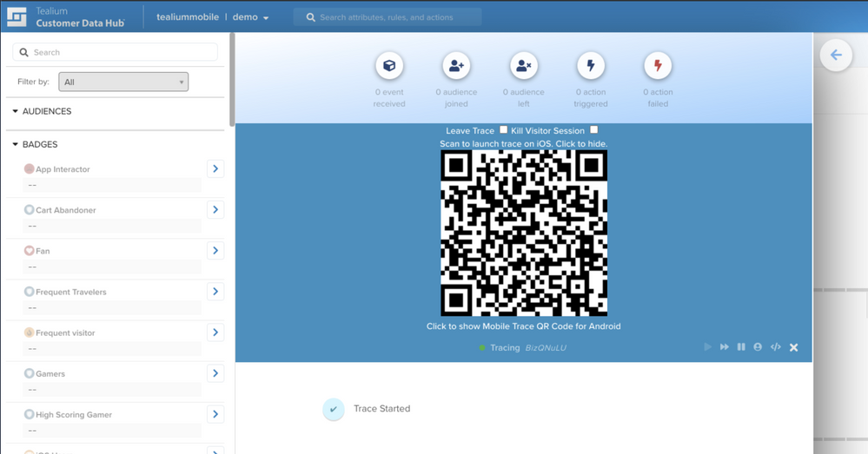The image size is (868, 454).
Task: Click Show Mobile Trace QR Code for Android
Action: pos(523,326)
